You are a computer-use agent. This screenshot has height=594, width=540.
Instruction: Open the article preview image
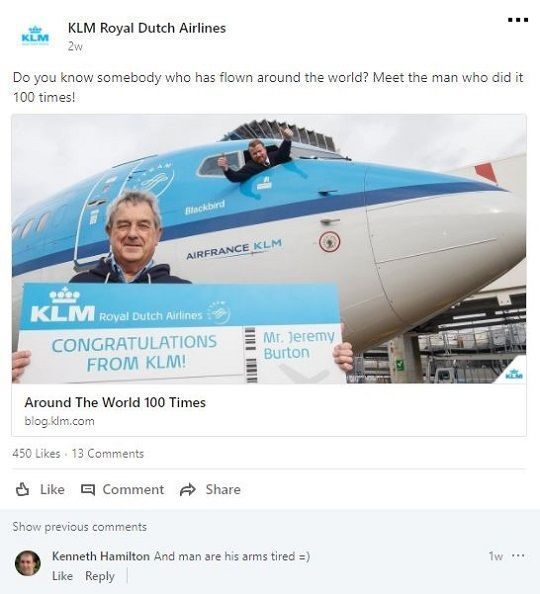pos(269,249)
